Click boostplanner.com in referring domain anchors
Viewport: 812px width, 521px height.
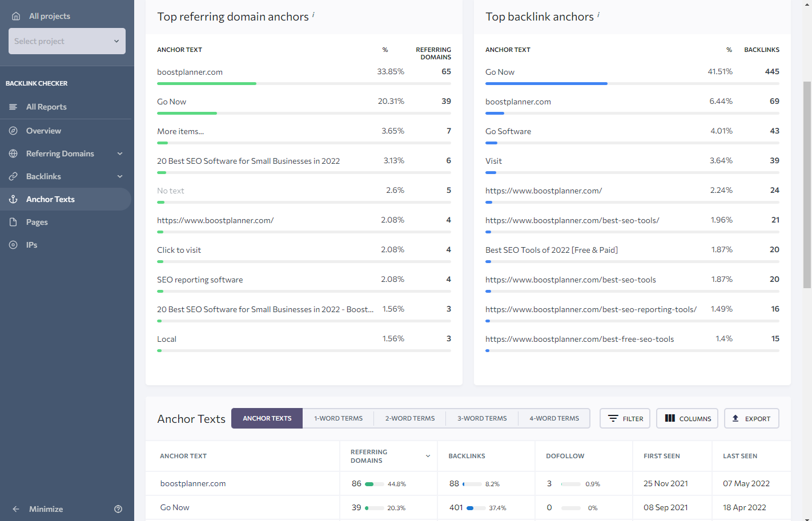(190, 72)
